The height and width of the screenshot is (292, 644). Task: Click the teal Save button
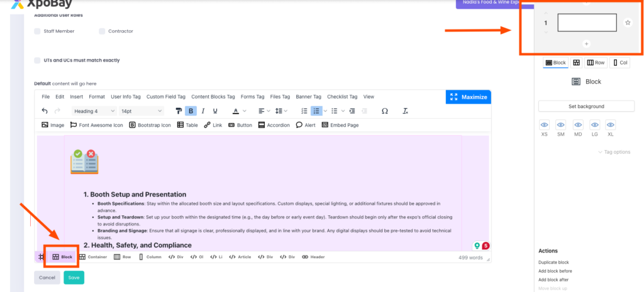[x=74, y=278]
